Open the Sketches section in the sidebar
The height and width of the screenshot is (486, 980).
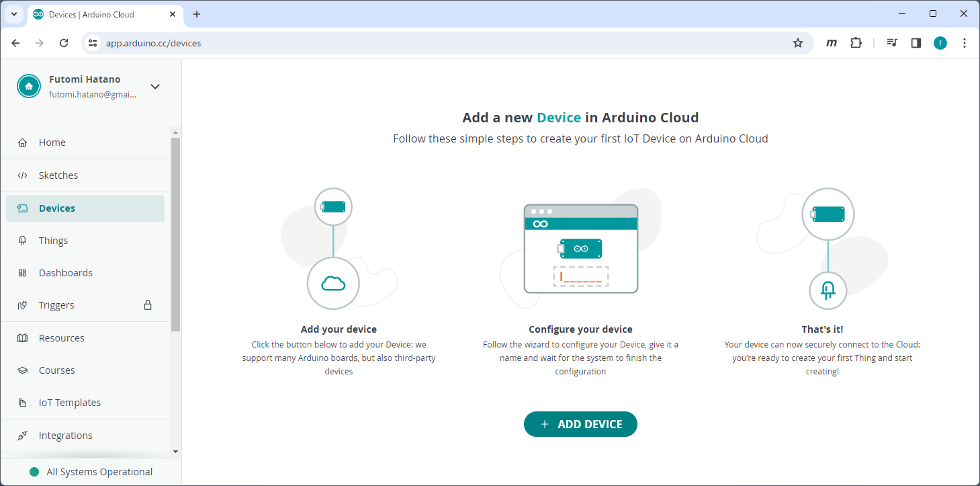coord(58,175)
